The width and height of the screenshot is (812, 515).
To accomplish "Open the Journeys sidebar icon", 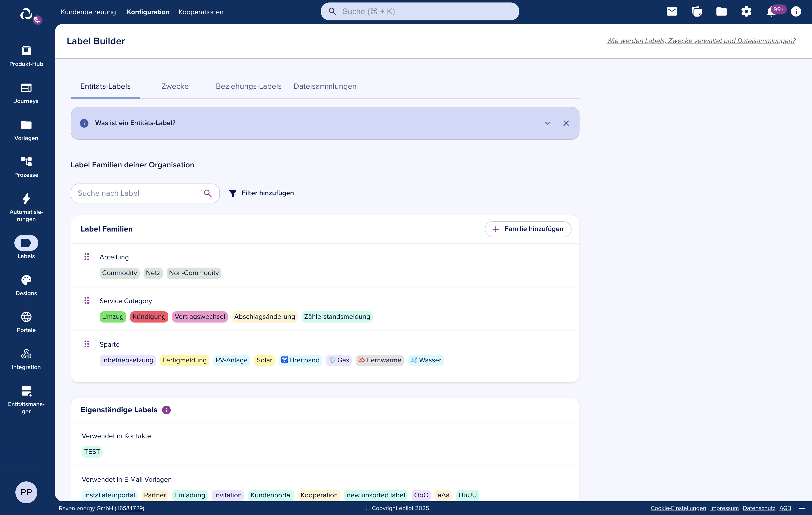I will click(26, 89).
